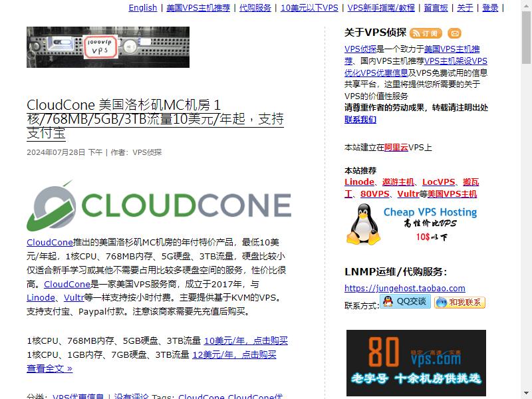This screenshot has width=532, height=399.
Task: Open 美国VPS主机推荐 in the top navigation
Action: tap(198, 7)
